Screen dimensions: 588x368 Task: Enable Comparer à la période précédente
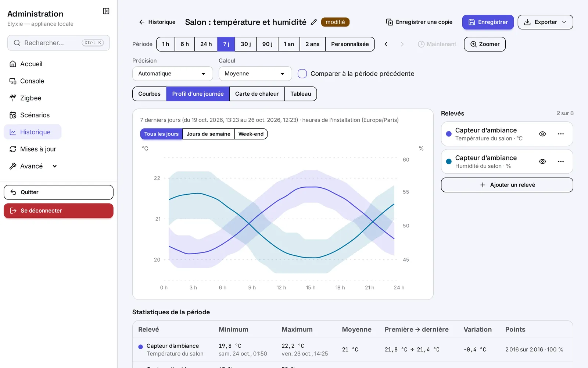coord(302,74)
